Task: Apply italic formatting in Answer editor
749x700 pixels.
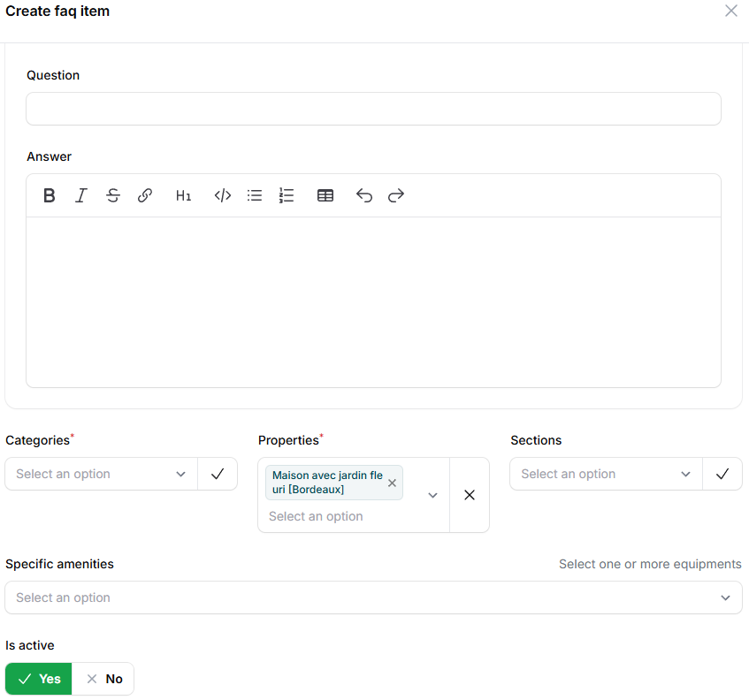Action: pos(81,196)
